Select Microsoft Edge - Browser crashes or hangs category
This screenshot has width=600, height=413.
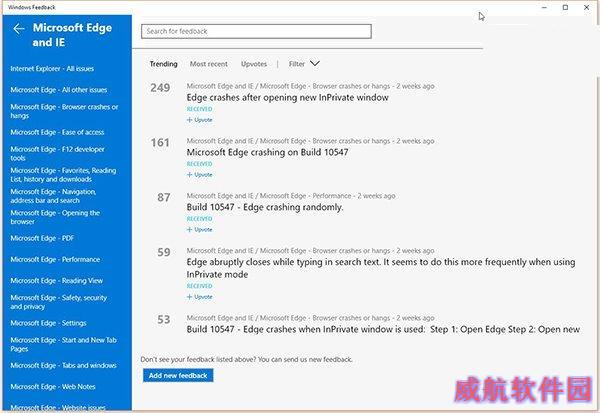coord(64,111)
